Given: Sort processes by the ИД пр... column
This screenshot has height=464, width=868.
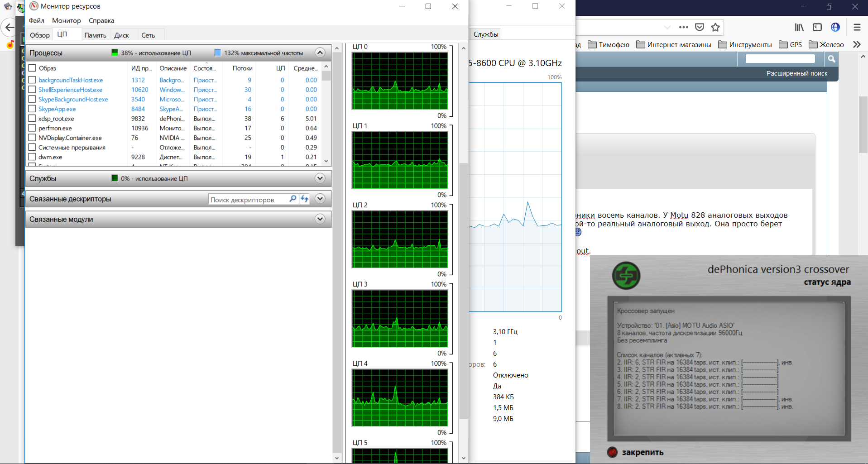Looking at the screenshot, I should tap(142, 68).
